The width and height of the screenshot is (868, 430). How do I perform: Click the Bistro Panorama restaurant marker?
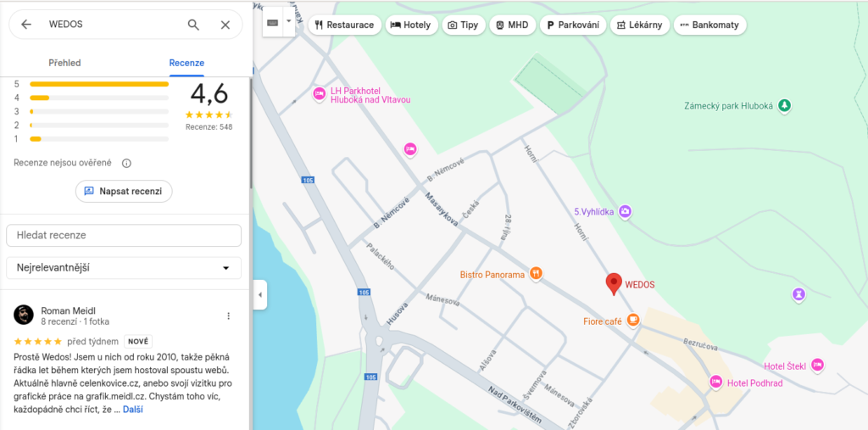tap(536, 273)
